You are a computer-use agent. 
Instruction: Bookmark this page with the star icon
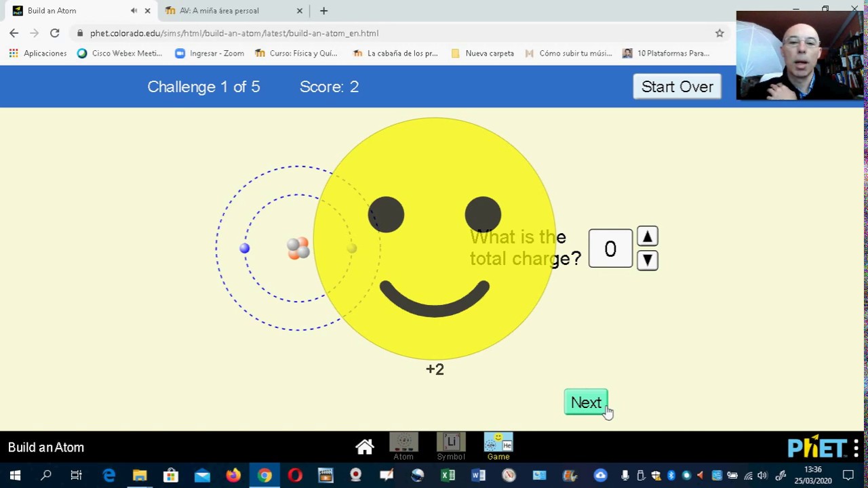click(x=719, y=33)
